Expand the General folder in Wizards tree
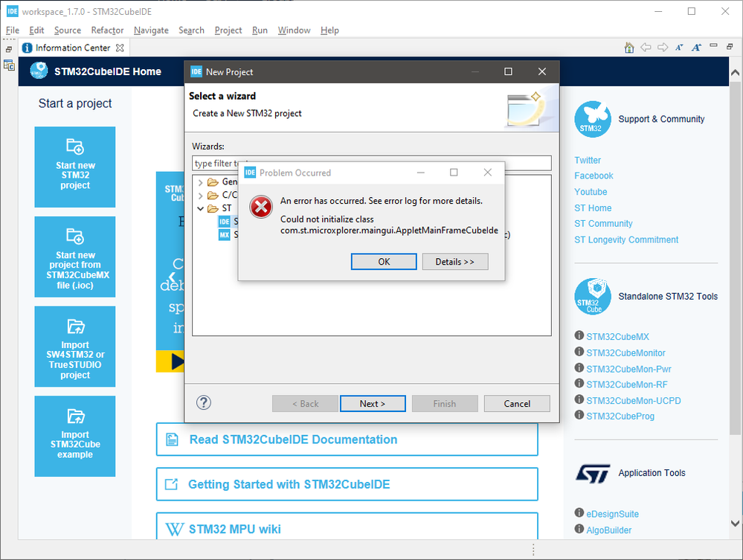Image resolution: width=743 pixels, height=560 pixels. (201, 182)
